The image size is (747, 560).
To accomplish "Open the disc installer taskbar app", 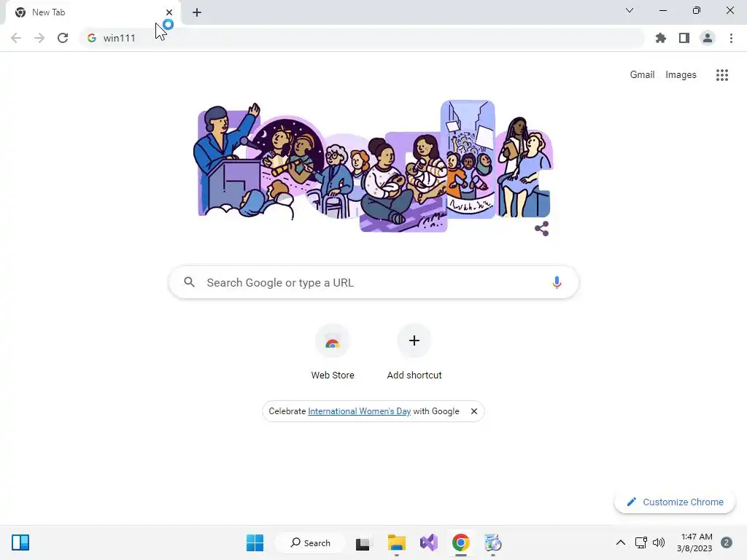I will [492, 542].
